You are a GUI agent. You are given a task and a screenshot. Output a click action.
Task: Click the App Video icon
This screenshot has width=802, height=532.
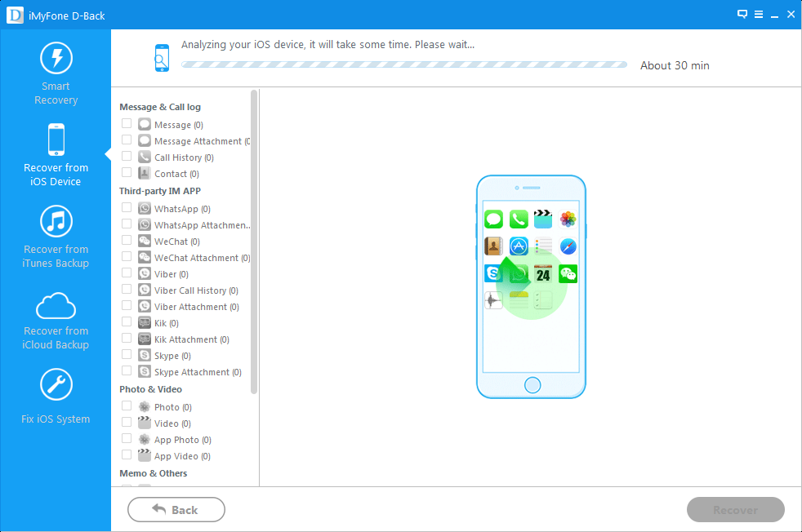tap(145, 456)
